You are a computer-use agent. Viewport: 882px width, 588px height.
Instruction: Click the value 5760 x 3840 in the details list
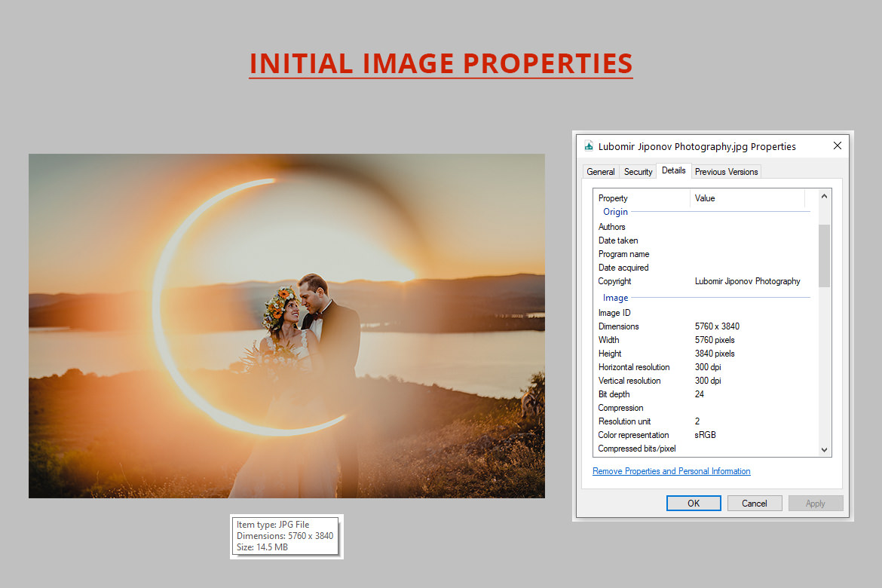click(x=717, y=326)
